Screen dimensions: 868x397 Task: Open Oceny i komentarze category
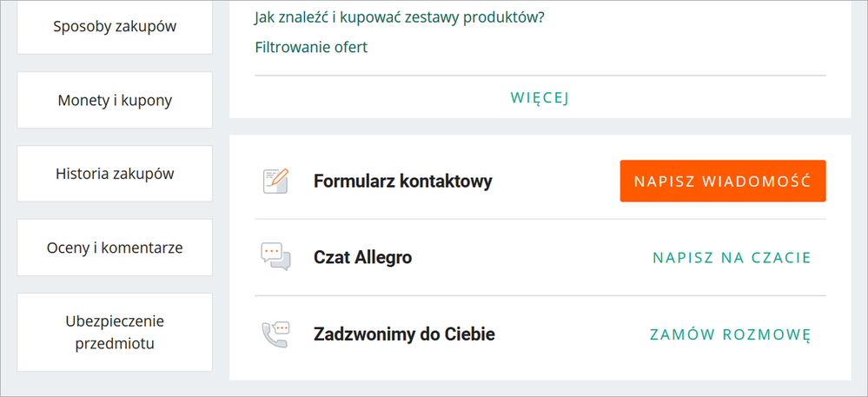(x=115, y=248)
